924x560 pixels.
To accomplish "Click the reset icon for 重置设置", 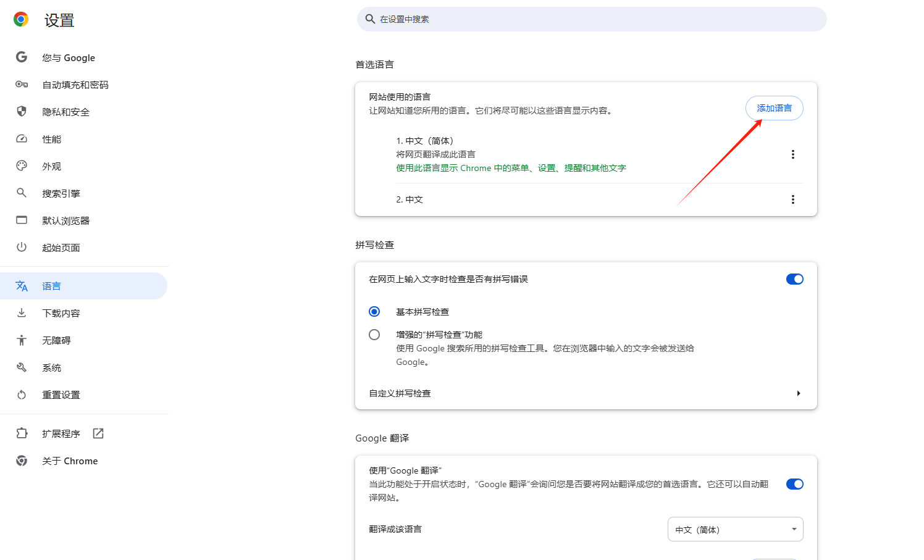I will pyautogui.click(x=22, y=395).
